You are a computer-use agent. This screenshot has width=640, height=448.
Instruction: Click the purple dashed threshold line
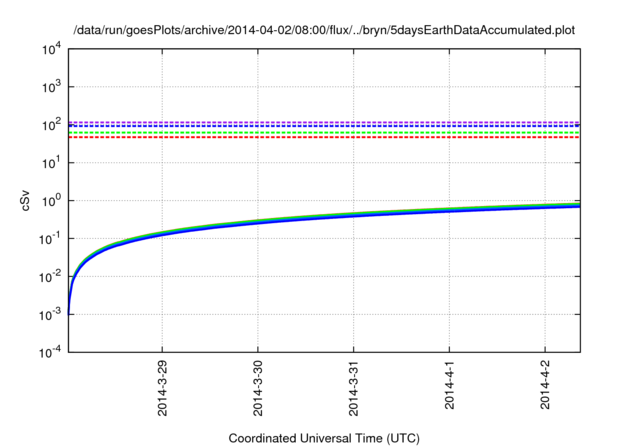pyautogui.click(x=324, y=122)
